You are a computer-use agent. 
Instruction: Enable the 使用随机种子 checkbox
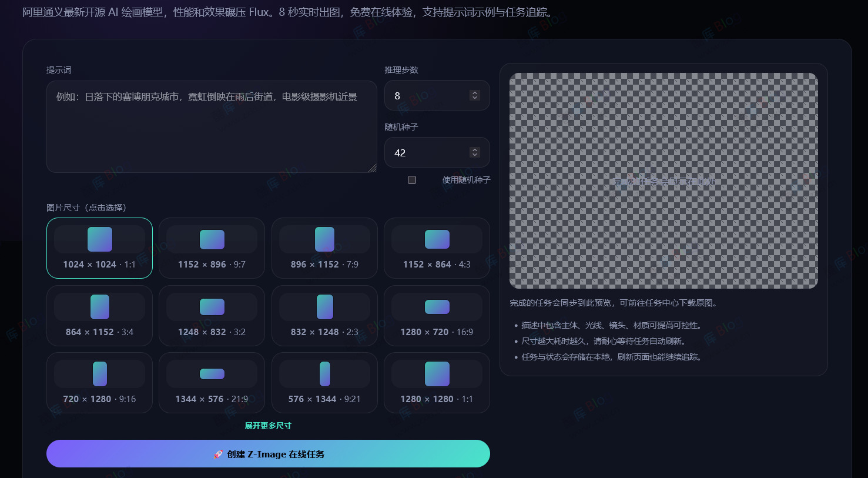[x=411, y=180]
